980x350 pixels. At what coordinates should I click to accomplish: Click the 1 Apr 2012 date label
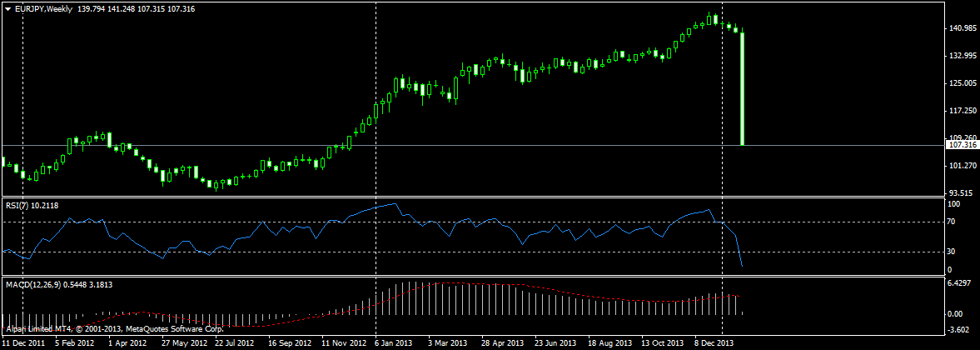(127, 343)
